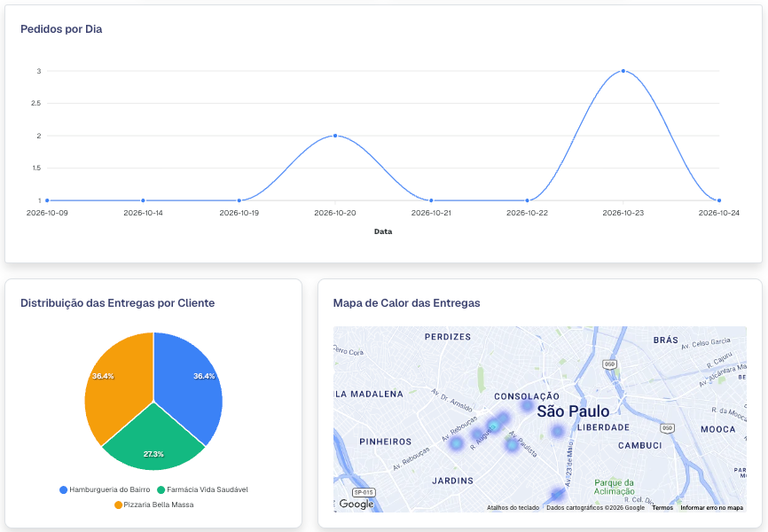This screenshot has width=768, height=532.
Task: Toggle Farmácia Vida Saudável legend item
Action: pyautogui.click(x=202, y=489)
